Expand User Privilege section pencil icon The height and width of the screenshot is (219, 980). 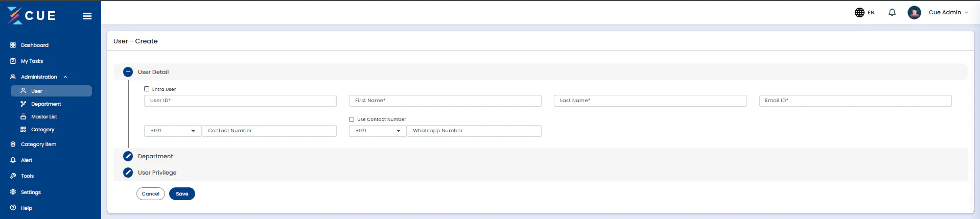point(128,173)
